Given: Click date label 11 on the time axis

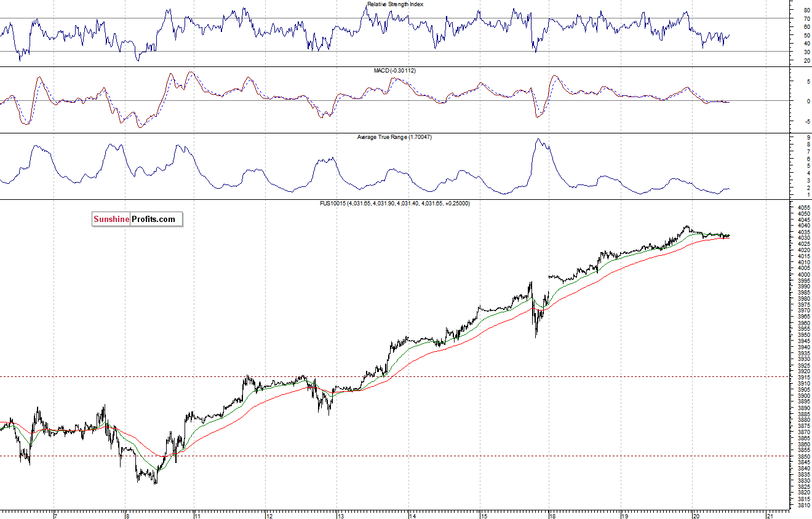Looking at the screenshot, I should point(198,515).
